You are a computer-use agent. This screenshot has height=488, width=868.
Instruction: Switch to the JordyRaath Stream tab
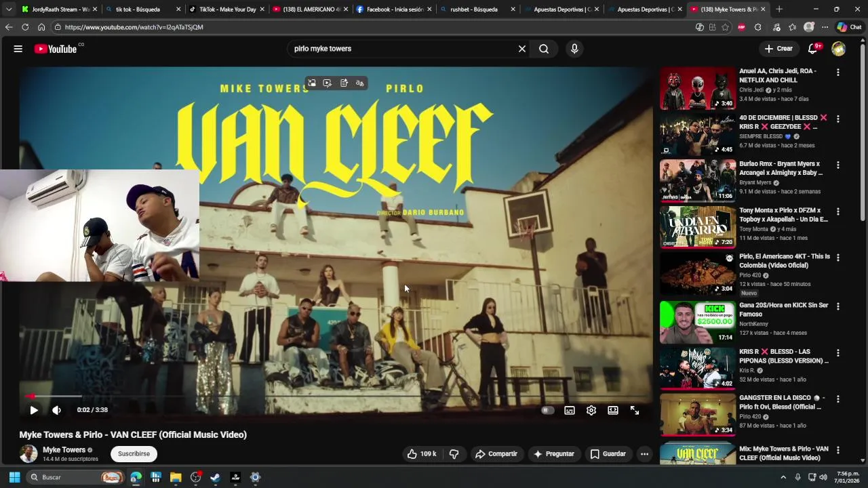[x=59, y=9]
